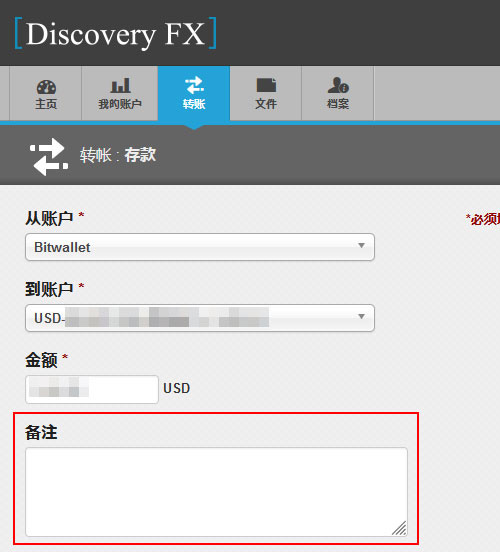
Task: Go to the 文件 tab
Action: click(266, 93)
